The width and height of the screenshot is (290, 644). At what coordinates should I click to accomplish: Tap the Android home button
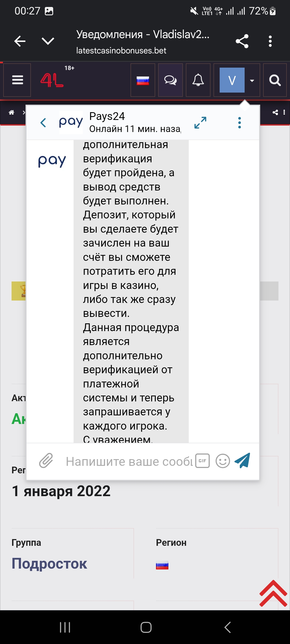146,627
